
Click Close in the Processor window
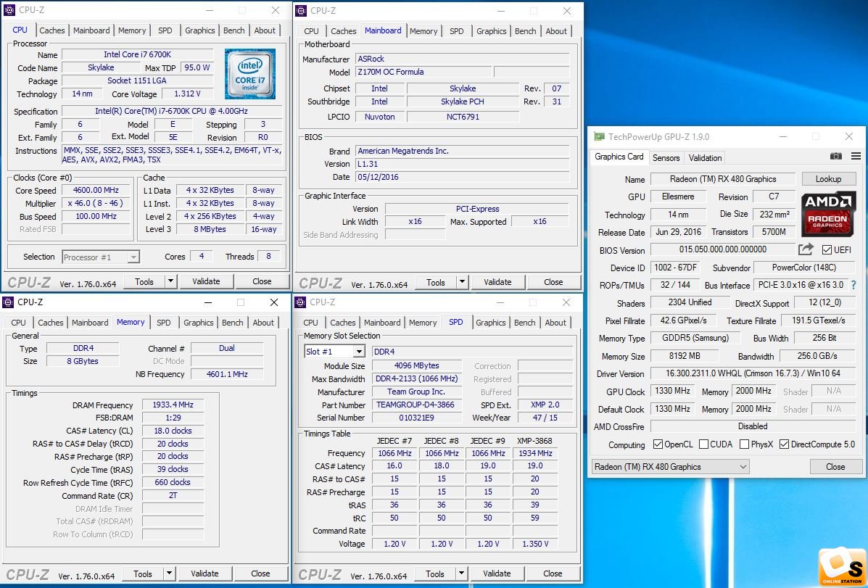pyautogui.click(x=262, y=281)
